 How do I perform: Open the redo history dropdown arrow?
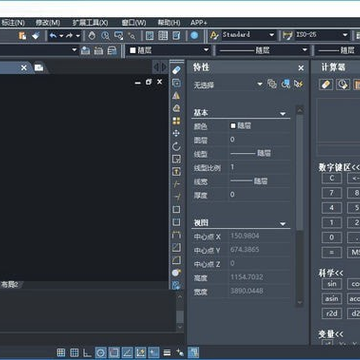coord(78,35)
